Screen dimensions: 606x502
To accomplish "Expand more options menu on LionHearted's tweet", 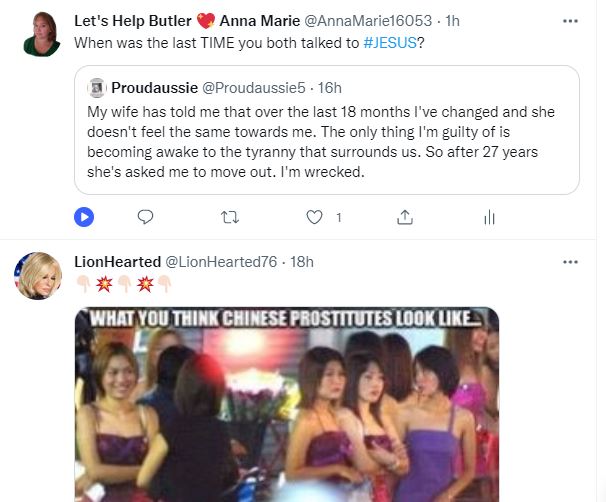I will (570, 262).
